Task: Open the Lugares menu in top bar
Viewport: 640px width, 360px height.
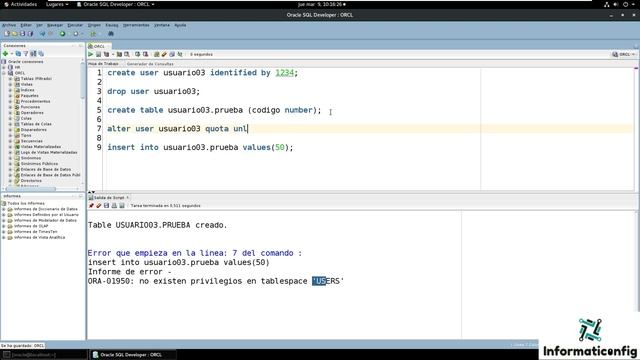Action: (x=57, y=4)
